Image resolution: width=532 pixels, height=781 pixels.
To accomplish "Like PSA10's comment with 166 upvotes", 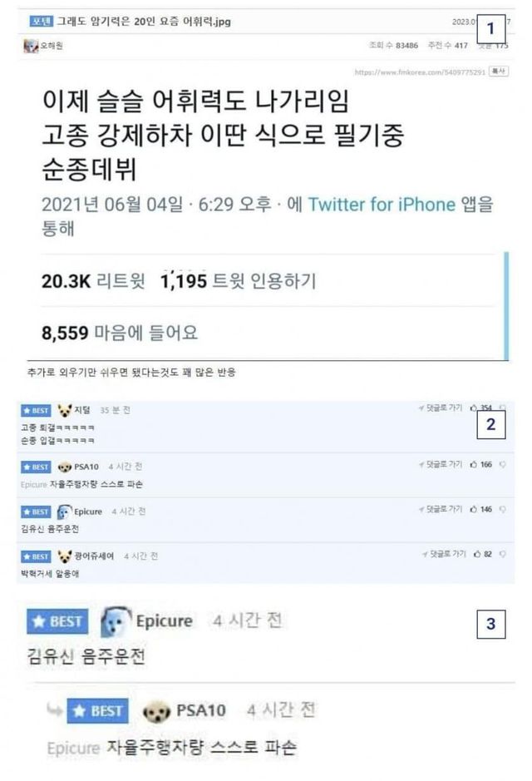I will click(x=473, y=464).
